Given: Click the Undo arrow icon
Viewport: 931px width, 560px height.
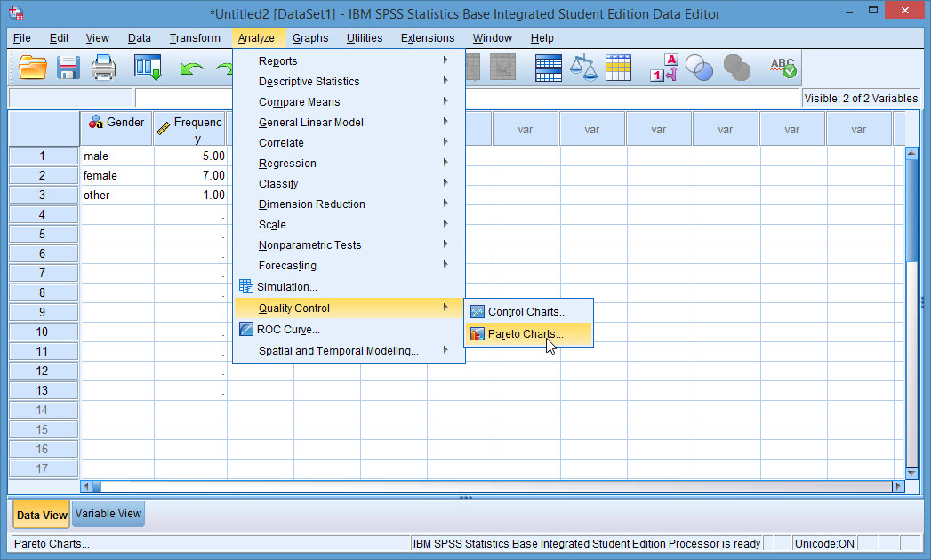Looking at the screenshot, I should [x=191, y=68].
